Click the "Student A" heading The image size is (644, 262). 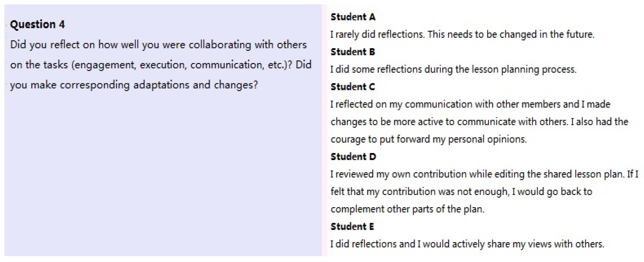tap(353, 17)
